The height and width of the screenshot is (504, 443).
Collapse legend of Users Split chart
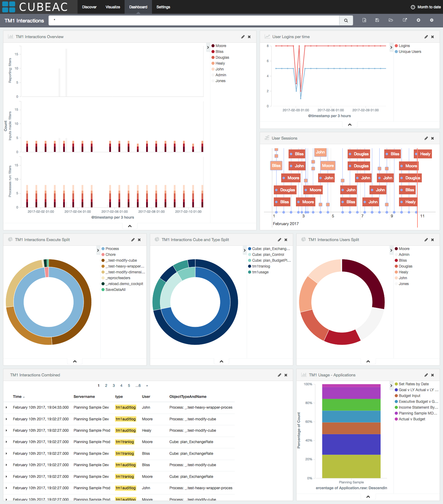pyautogui.click(x=391, y=250)
